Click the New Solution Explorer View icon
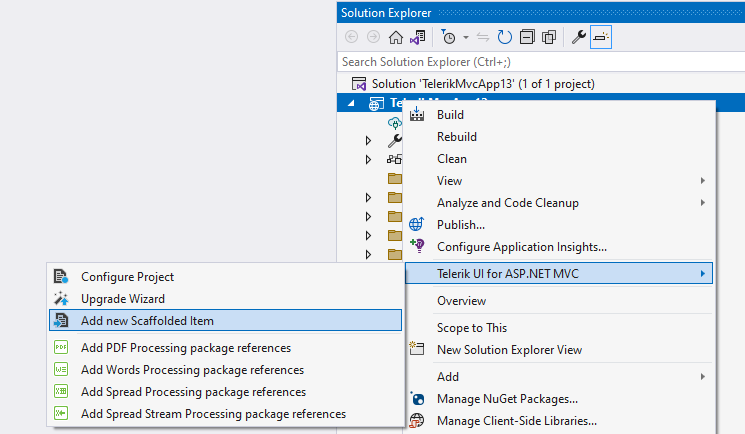Screen dimensions: 745x434 pos(417,348)
